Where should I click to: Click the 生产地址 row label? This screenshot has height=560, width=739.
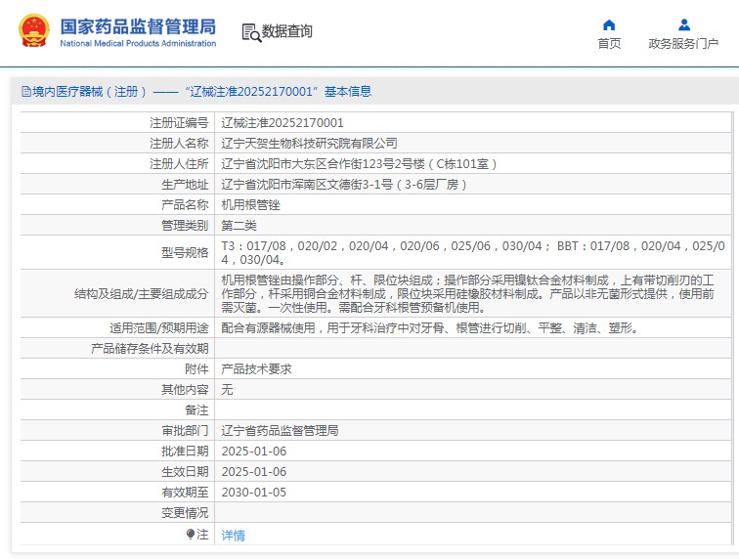(185, 185)
